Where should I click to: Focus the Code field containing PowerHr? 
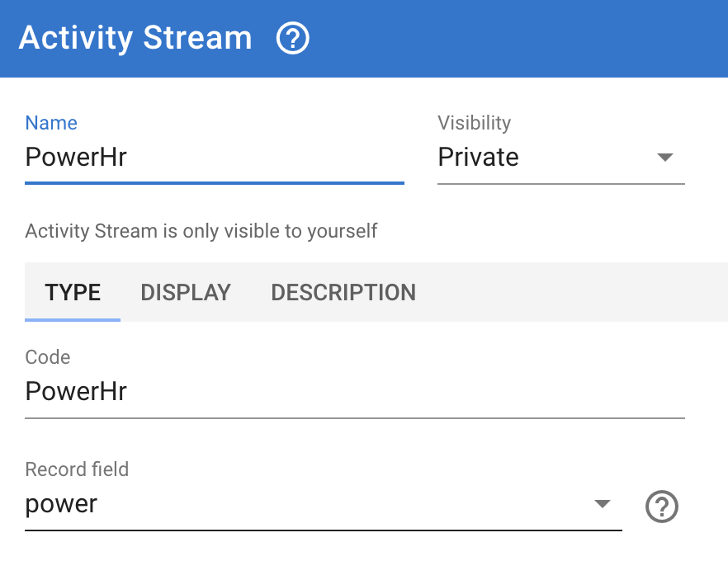355,391
